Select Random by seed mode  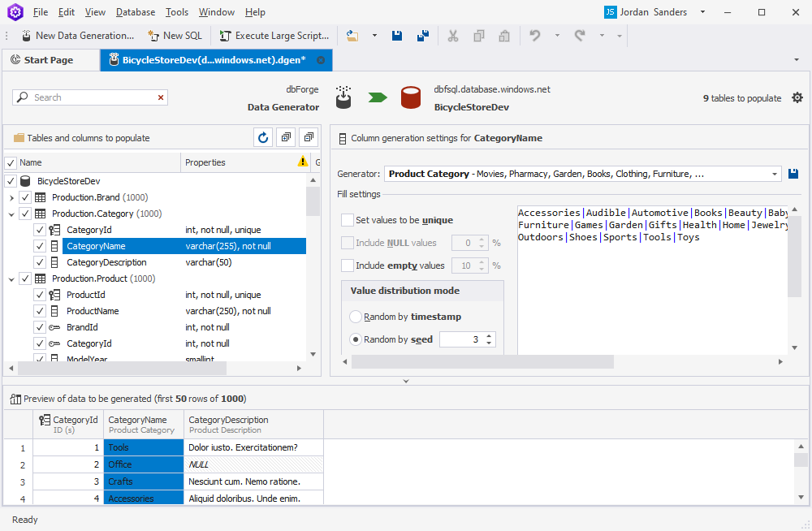coord(356,339)
